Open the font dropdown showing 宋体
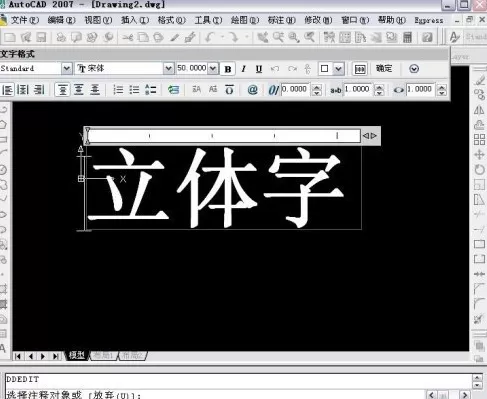The image size is (487, 399). pyautogui.click(x=169, y=69)
